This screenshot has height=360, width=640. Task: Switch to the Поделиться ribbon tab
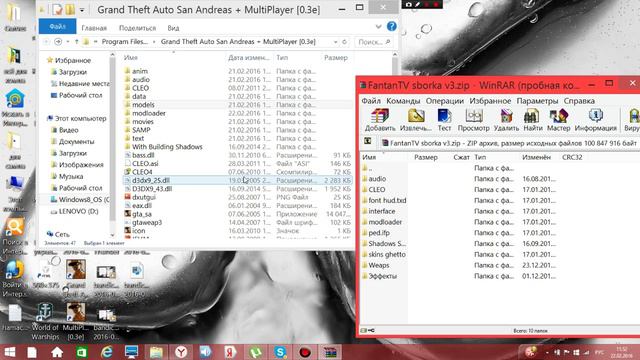(137, 28)
